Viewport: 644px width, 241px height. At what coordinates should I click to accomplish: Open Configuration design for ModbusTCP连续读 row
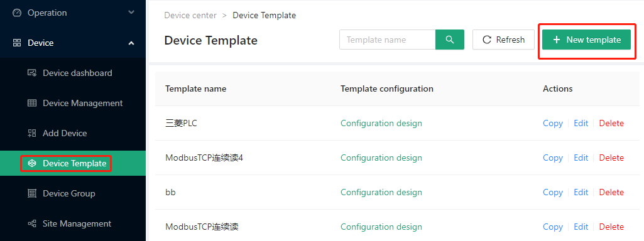coord(381,227)
